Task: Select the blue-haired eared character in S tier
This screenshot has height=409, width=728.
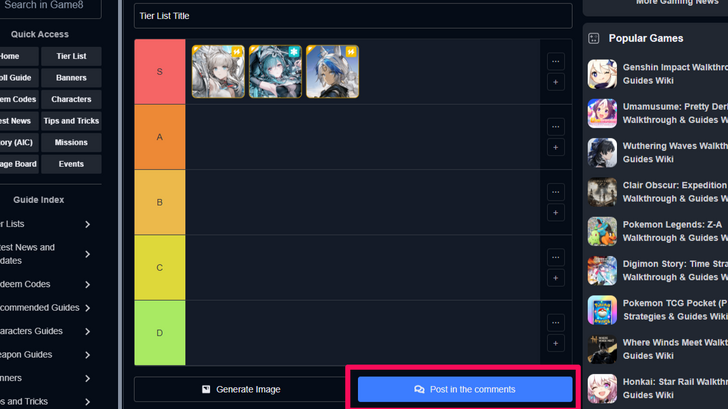Action: point(332,71)
